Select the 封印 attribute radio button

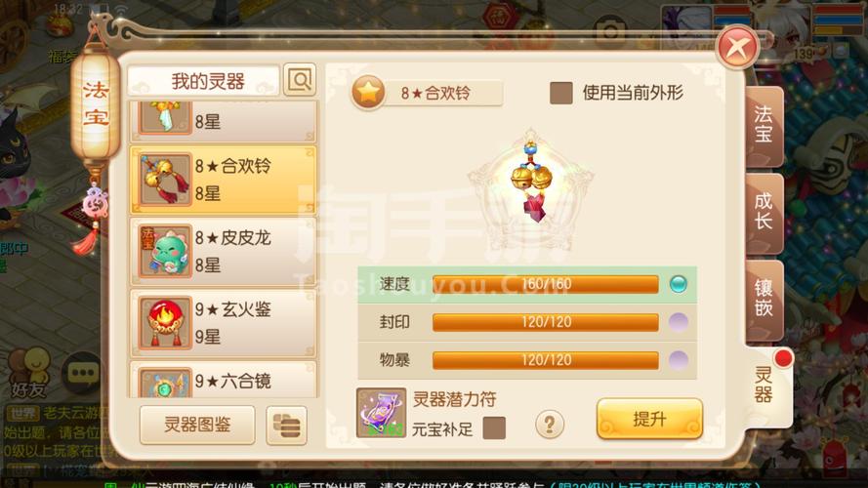point(679,322)
